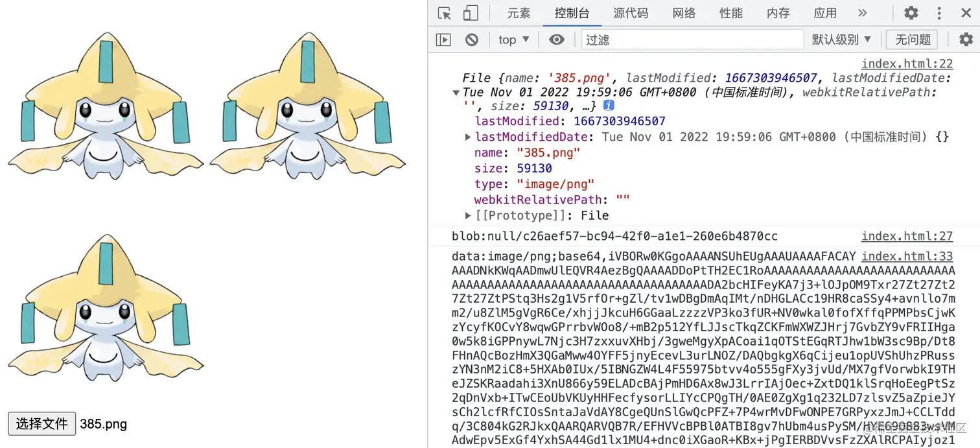Screen dimensions: 980x448
Task: Click lastModified: 1667303946507 property row
Action: click(570, 121)
